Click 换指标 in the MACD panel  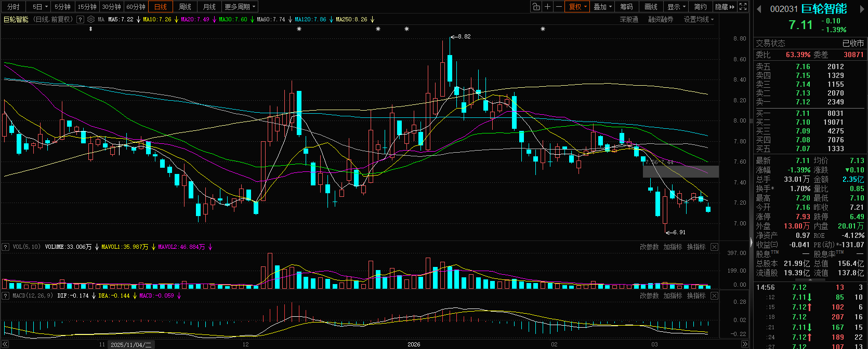click(696, 296)
